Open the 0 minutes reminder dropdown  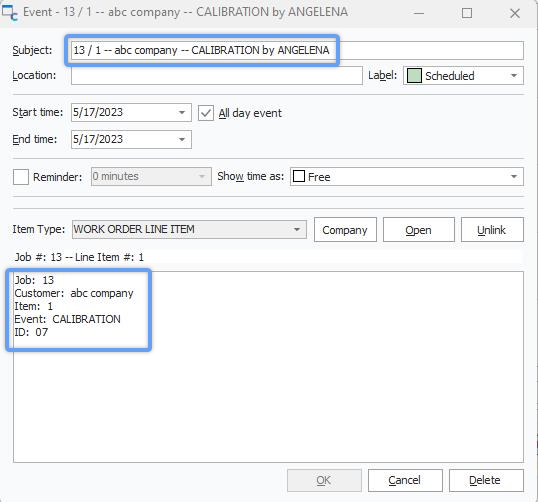coord(151,177)
